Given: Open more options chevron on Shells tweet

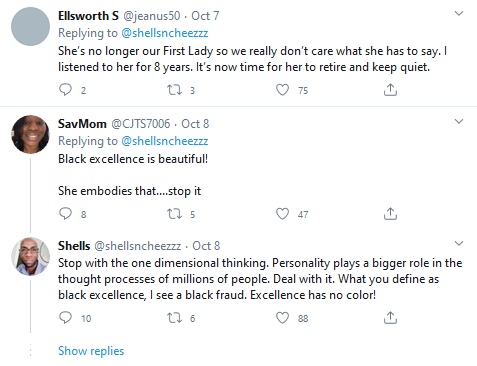Looking at the screenshot, I should (x=459, y=243).
